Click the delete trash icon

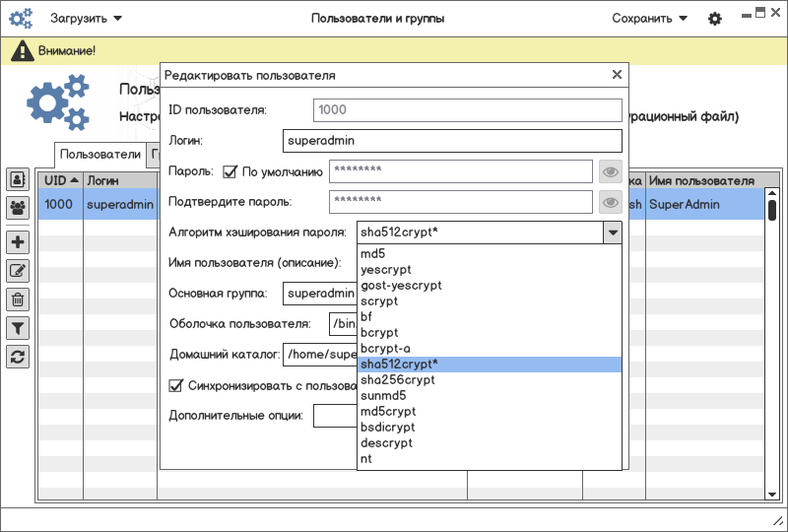coord(18,299)
